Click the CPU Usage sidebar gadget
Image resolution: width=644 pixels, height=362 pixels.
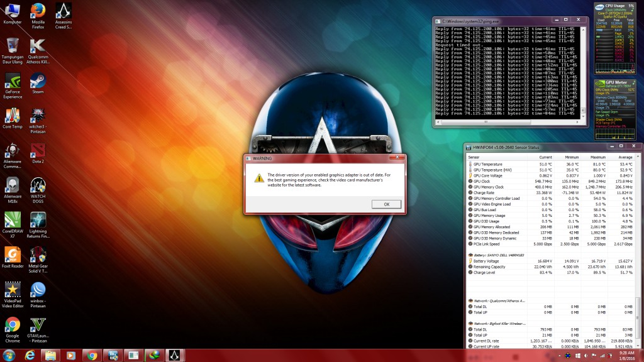[615, 39]
